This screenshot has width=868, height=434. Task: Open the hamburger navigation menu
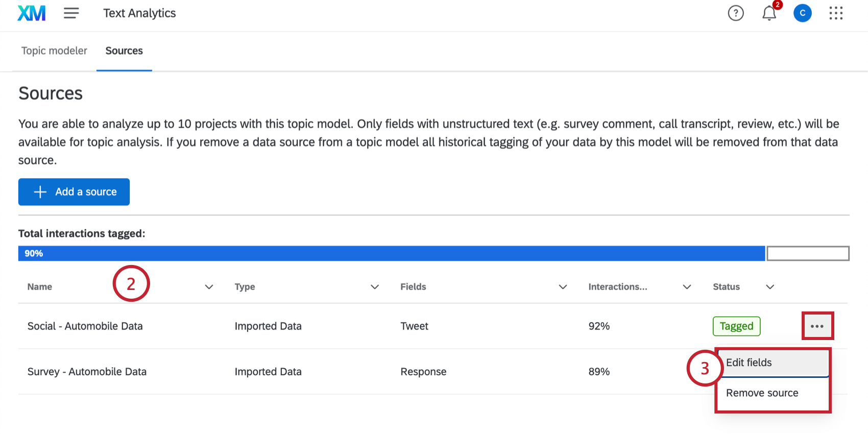click(x=71, y=13)
